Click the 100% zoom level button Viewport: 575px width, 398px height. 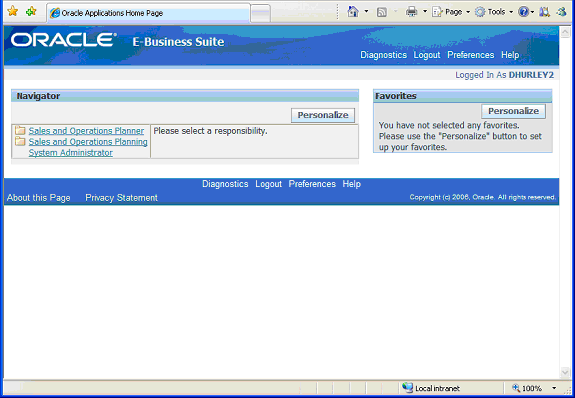click(x=527, y=388)
